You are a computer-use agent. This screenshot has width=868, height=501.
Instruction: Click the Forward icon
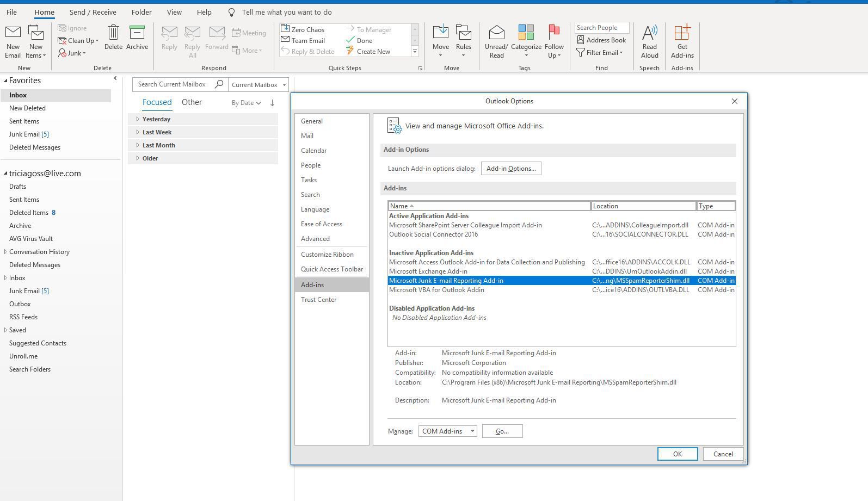(217, 33)
